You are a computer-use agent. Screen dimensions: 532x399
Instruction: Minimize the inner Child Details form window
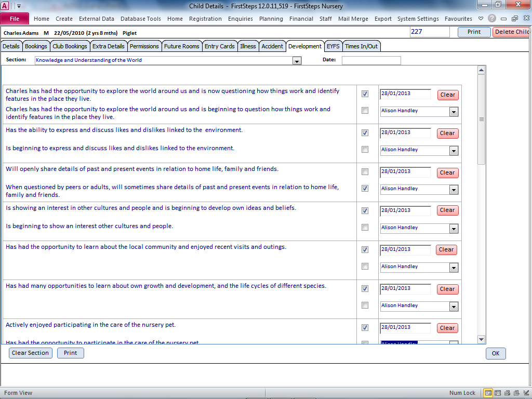pos(504,19)
